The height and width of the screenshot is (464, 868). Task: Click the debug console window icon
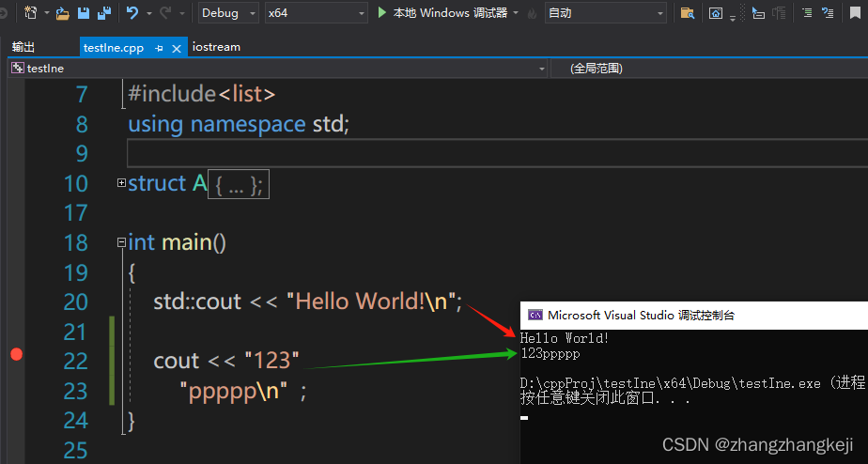535,315
